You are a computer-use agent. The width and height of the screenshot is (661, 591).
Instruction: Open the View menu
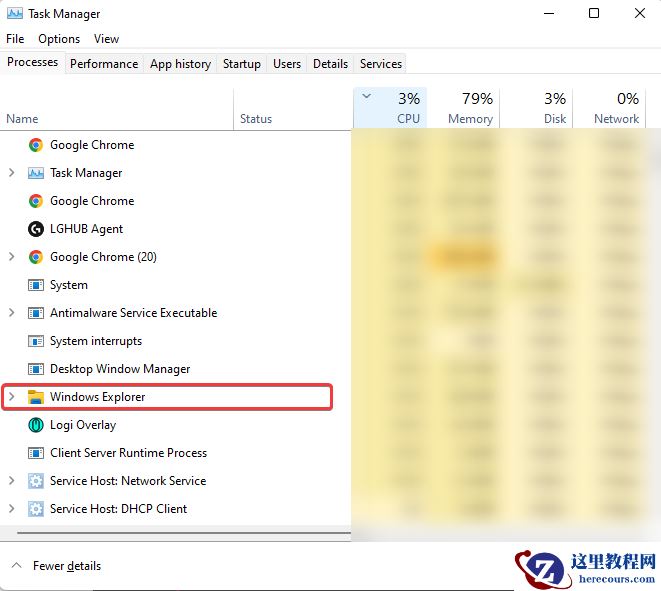tap(106, 39)
